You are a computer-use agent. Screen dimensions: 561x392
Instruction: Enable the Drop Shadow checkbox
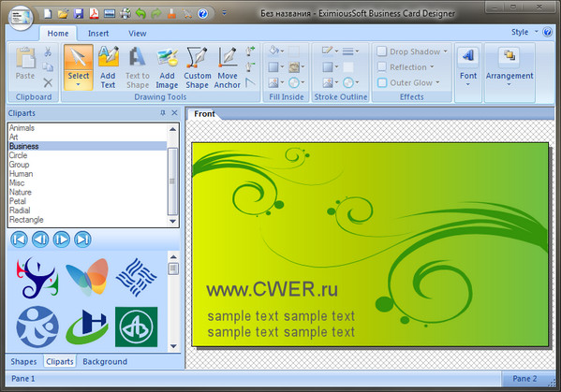pos(382,51)
